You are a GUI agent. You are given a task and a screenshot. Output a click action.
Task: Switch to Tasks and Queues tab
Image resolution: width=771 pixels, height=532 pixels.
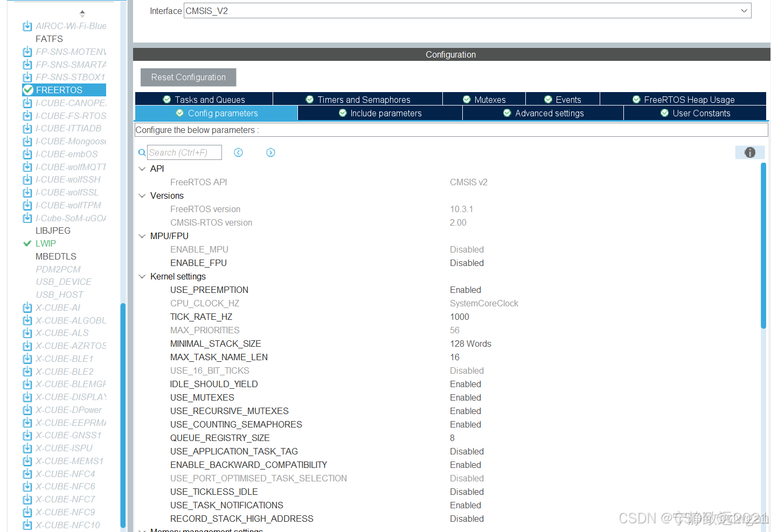(204, 99)
